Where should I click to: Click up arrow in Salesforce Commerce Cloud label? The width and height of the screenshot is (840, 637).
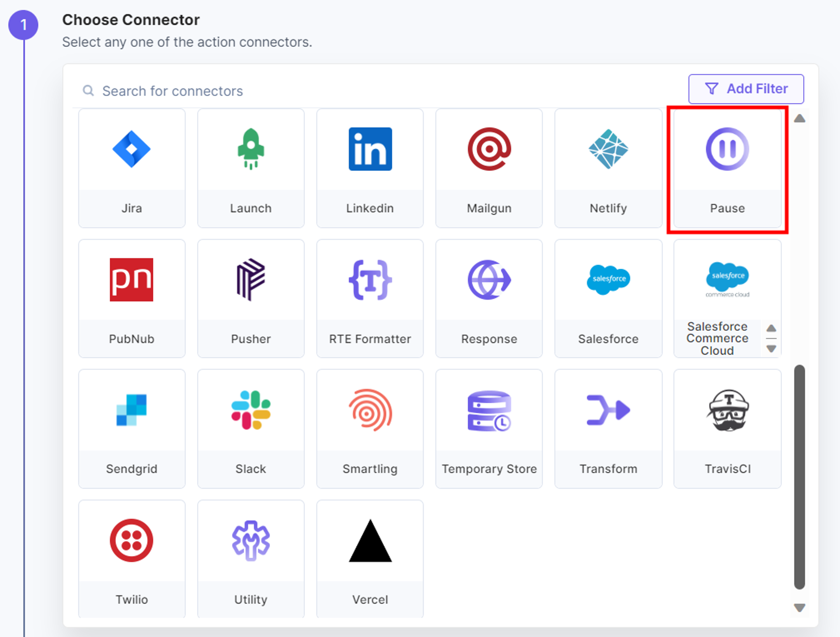click(x=771, y=328)
